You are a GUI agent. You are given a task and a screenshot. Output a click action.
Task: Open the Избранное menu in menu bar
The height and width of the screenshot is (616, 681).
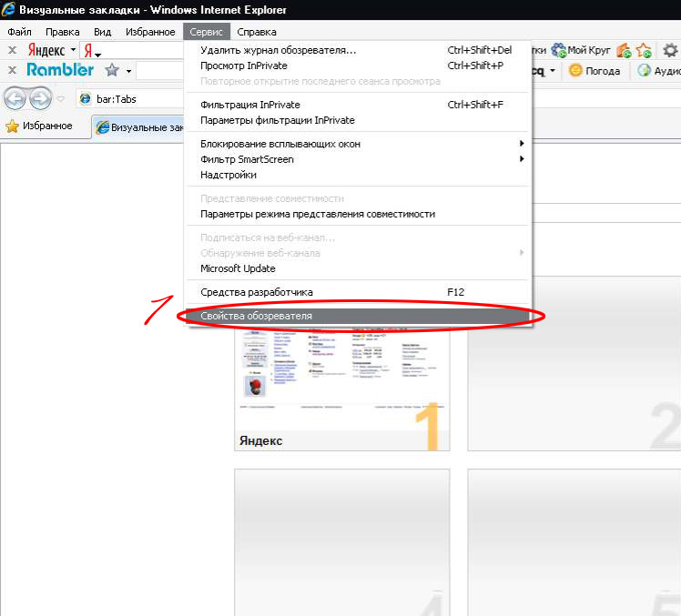(x=150, y=32)
